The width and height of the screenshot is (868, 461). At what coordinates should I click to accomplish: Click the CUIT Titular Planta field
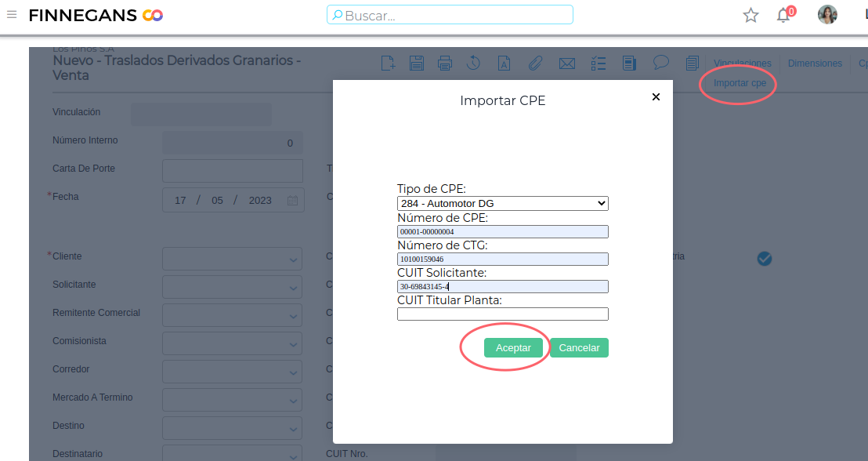coord(502,314)
